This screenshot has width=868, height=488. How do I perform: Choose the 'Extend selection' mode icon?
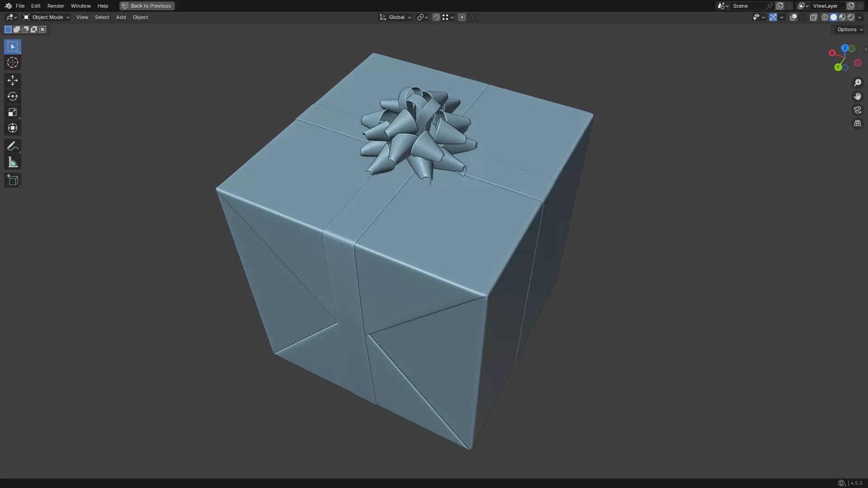pos(17,29)
